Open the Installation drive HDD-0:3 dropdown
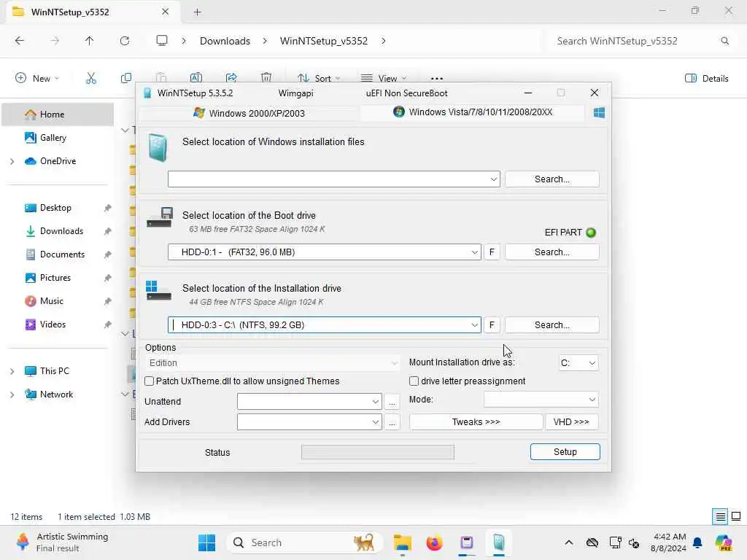This screenshot has height=560, width=747. [474, 325]
